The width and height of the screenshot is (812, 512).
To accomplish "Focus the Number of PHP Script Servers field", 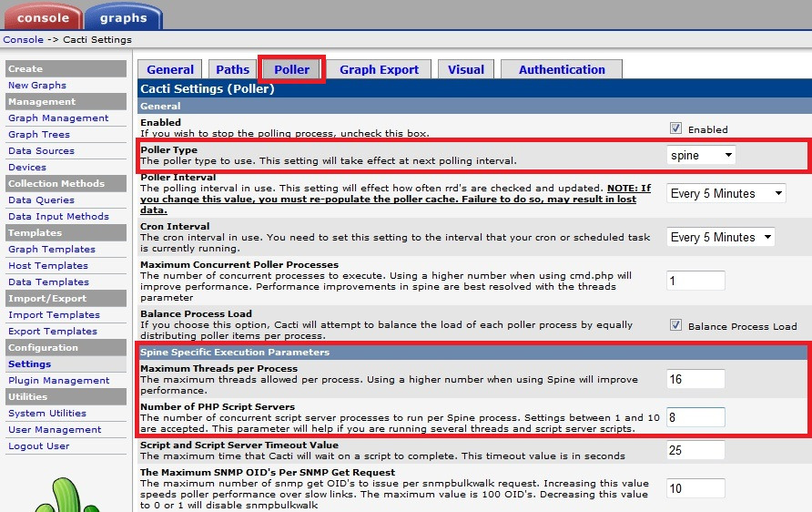I will tap(695, 417).
